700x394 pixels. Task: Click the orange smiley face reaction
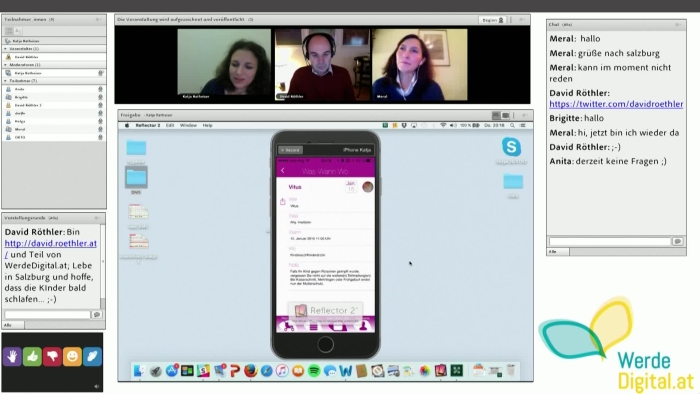point(72,357)
